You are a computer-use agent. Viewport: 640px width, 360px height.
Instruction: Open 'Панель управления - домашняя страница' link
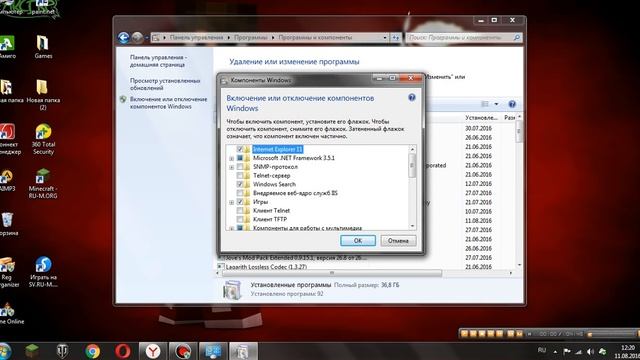[158, 61]
